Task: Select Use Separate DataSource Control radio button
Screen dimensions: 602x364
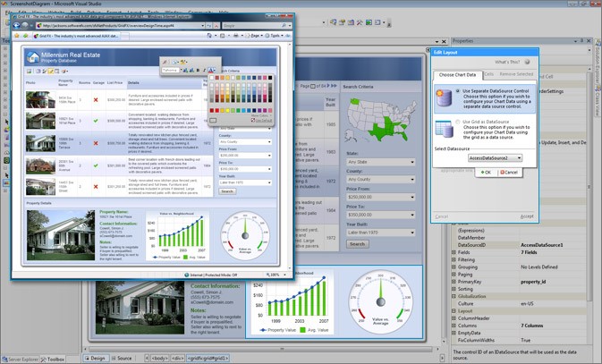Action: click(458, 91)
